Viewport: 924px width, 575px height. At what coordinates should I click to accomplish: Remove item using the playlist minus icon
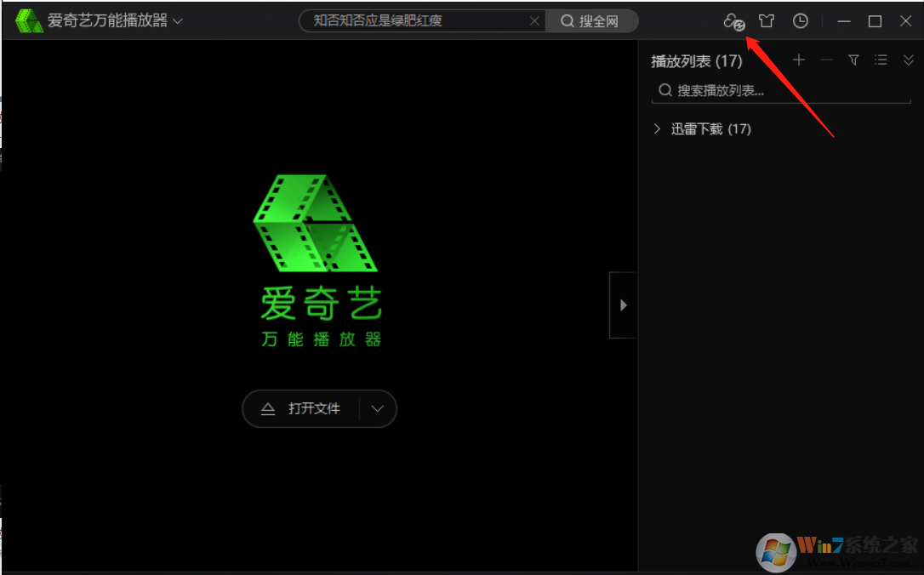coord(826,60)
